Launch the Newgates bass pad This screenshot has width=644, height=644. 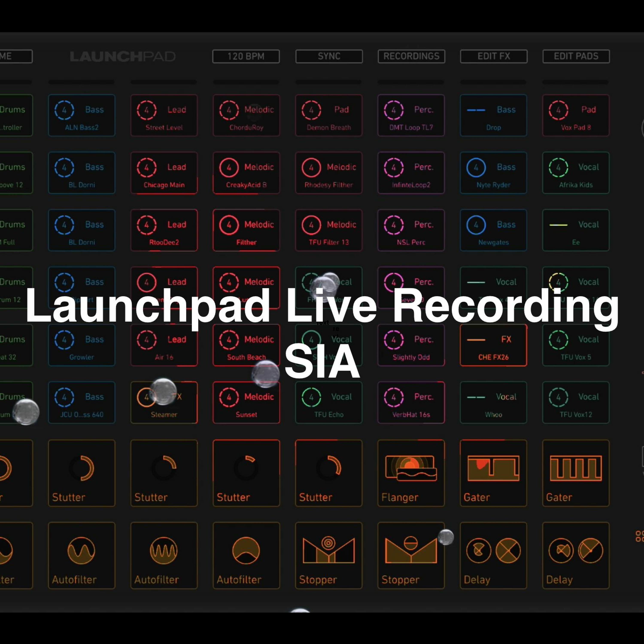[x=493, y=230]
